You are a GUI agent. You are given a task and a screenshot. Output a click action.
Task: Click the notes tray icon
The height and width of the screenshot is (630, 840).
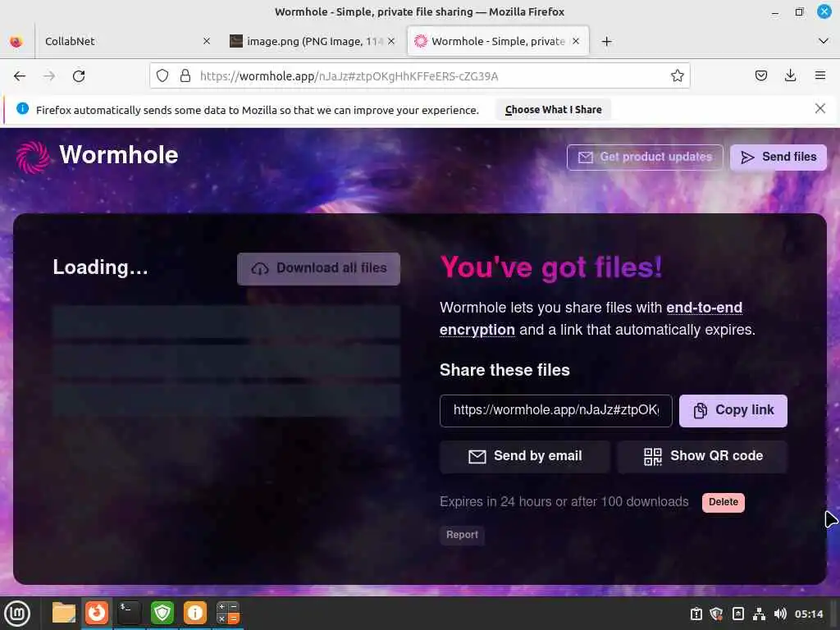pos(737,614)
